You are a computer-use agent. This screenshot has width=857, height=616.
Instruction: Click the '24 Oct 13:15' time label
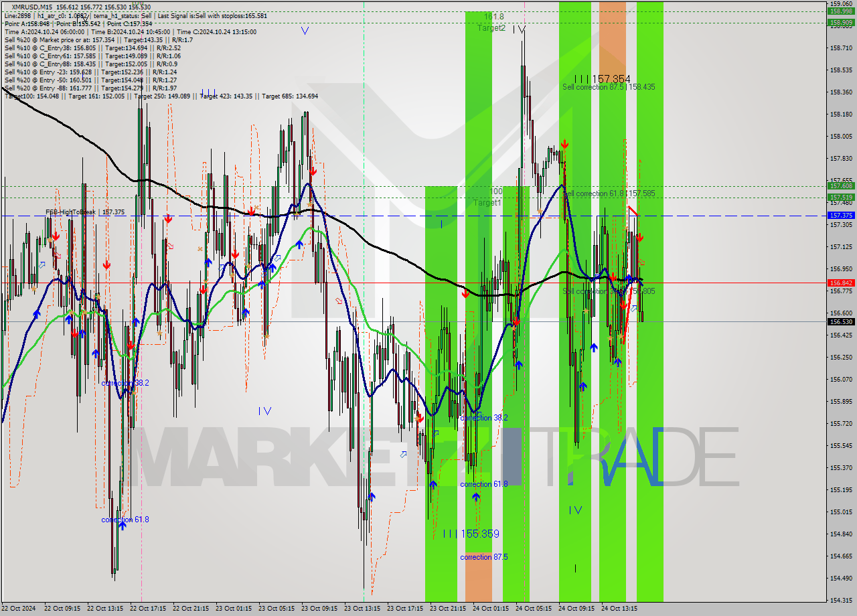point(619,609)
